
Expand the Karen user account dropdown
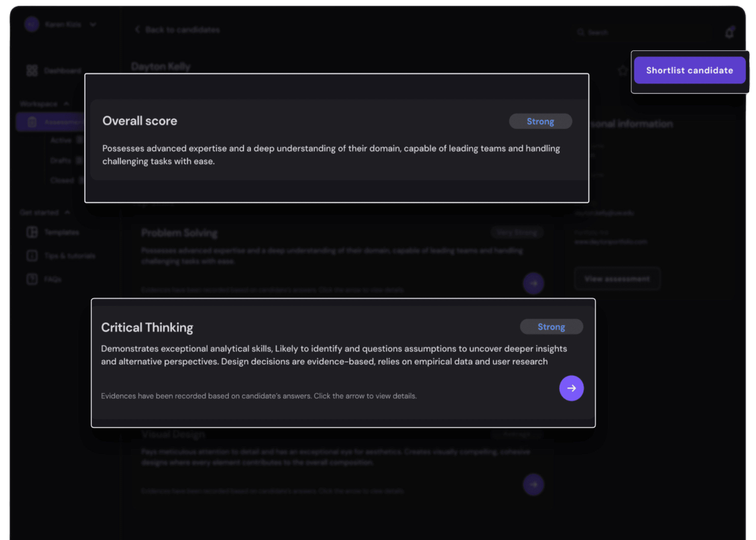click(93, 25)
